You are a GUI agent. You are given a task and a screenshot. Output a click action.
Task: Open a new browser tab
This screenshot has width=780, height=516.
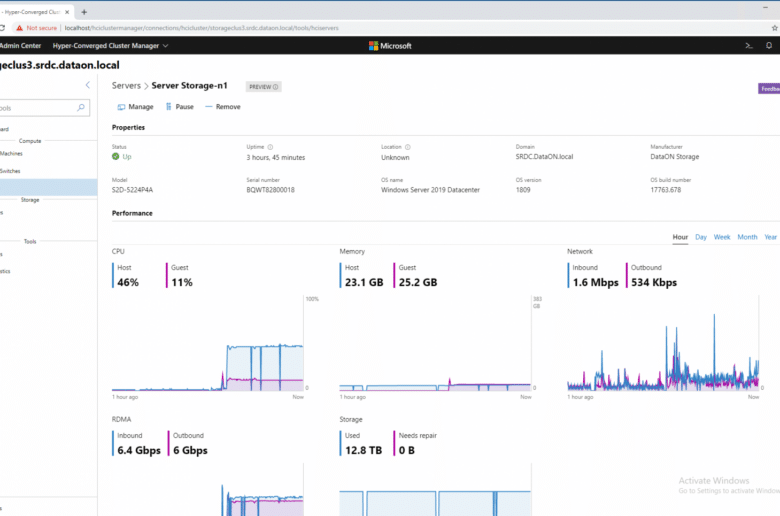click(84, 12)
